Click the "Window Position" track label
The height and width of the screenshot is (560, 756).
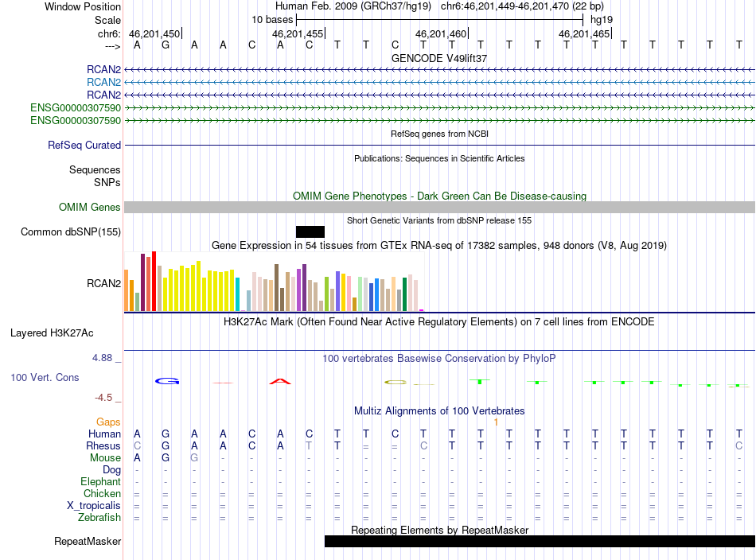(x=83, y=6)
